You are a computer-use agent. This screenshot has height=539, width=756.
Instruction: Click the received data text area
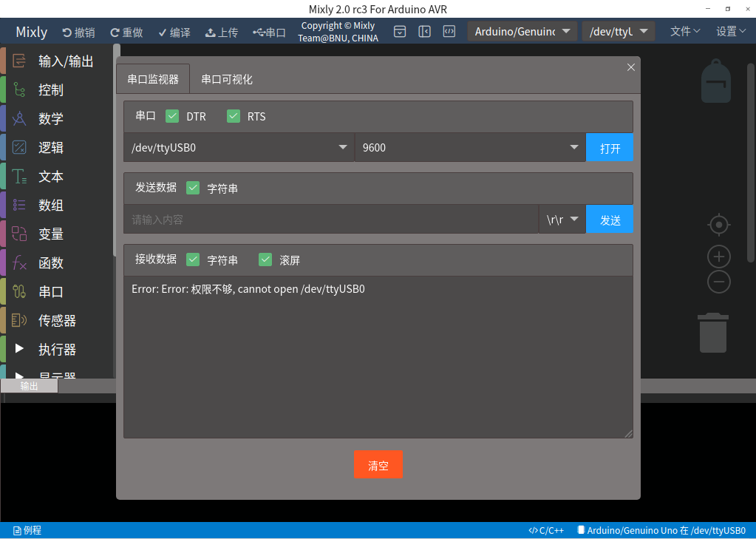378,357
